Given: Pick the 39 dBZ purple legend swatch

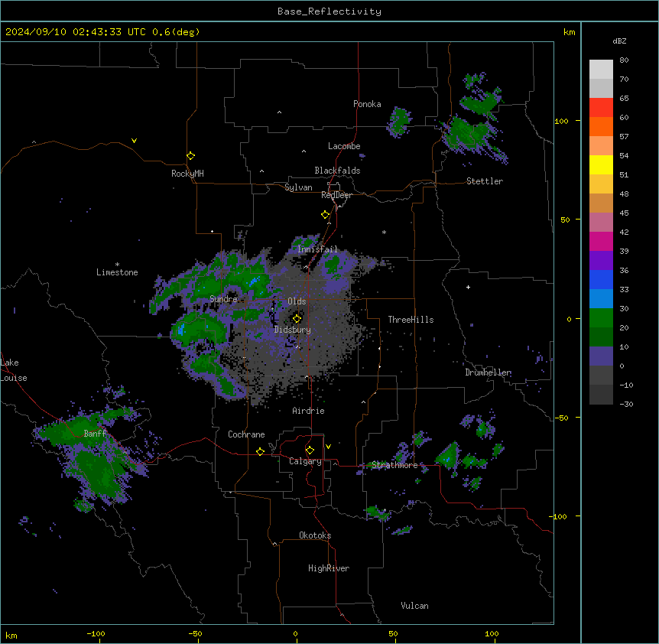Looking at the screenshot, I should [601, 261].
